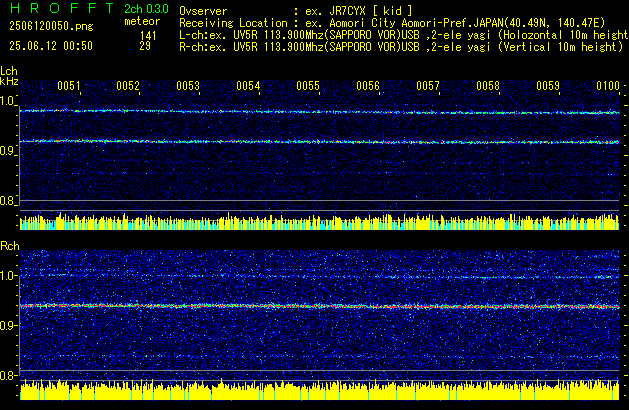629x410 pixels.
Task: Click the kHz unit label
Action: coord(9,81)
